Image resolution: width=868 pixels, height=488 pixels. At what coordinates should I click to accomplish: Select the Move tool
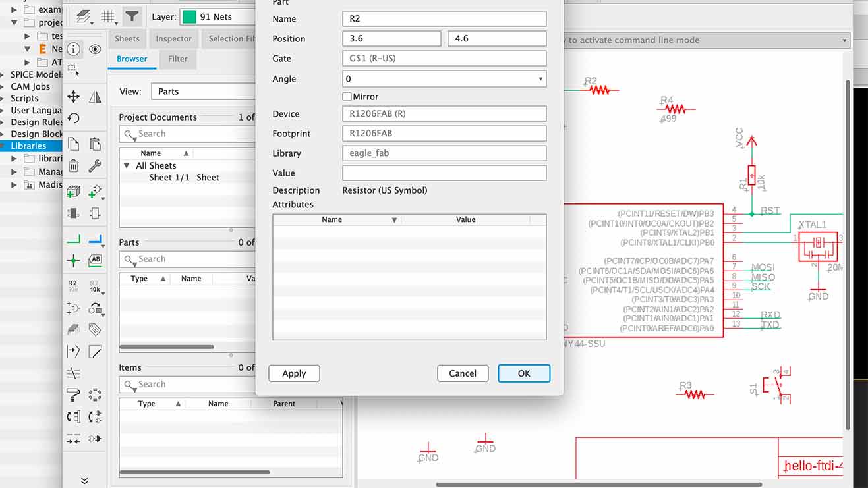(73, 97)
